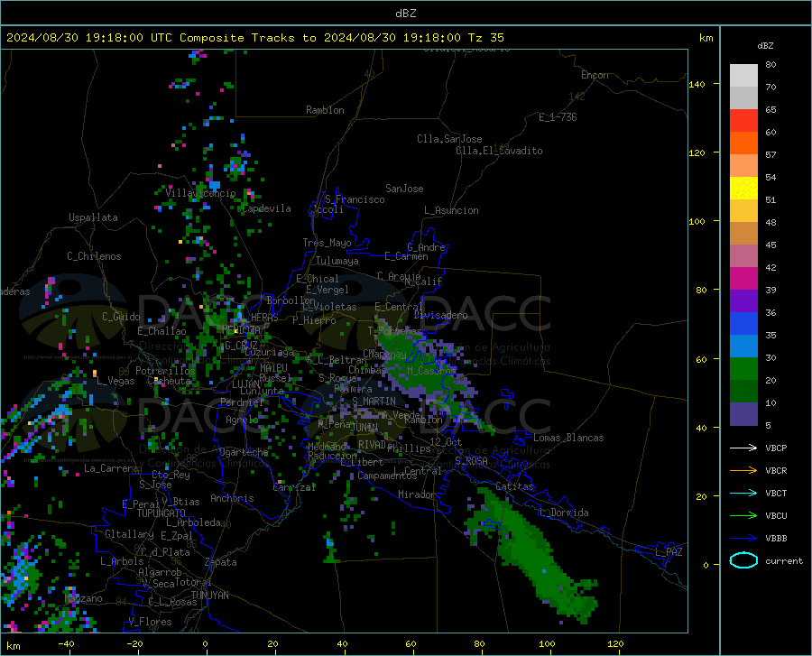Select the slate 5-10 dBZ swatch
The width and height of the screenshot is (812, 656).
point(743,414)
